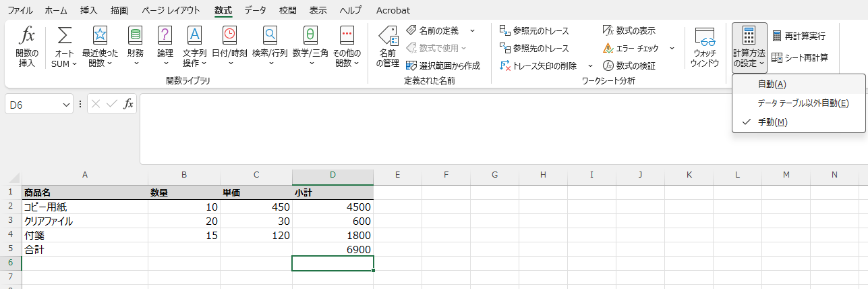Click the formula bar fx insert function icon

128,104
